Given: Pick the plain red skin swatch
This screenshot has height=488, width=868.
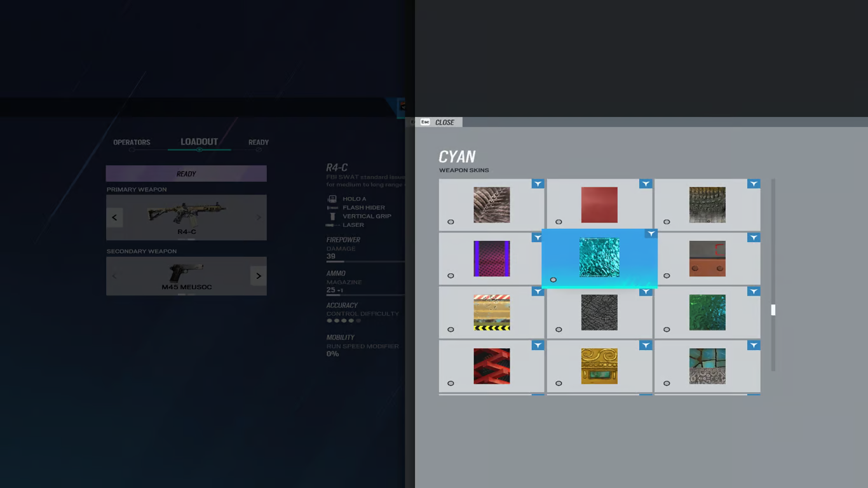Looking at the screenshot, I should click(x=599, y=205).
